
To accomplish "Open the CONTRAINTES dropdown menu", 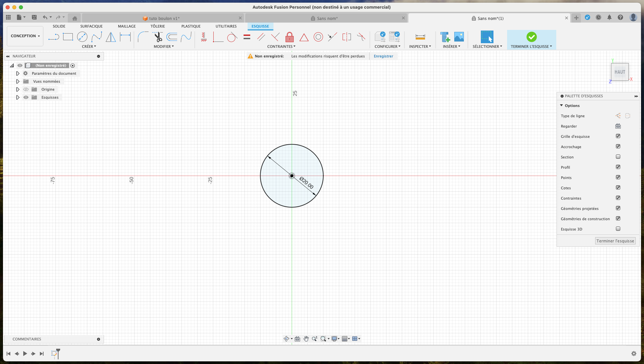I will click(x=281, y=46).
